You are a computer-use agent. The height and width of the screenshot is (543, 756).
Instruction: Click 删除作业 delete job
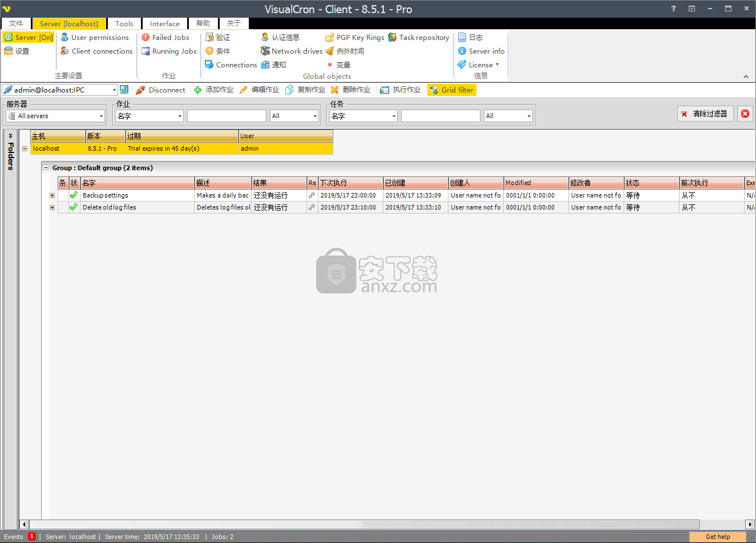point(350,90)
